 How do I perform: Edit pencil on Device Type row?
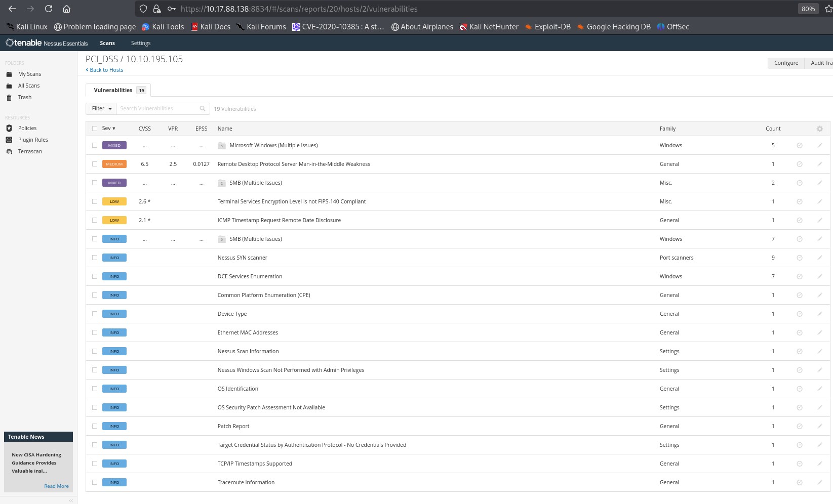point(820,314)
